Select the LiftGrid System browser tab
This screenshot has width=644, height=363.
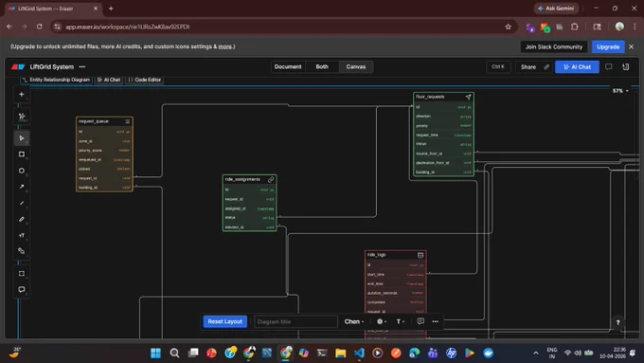tap(53, 9)
